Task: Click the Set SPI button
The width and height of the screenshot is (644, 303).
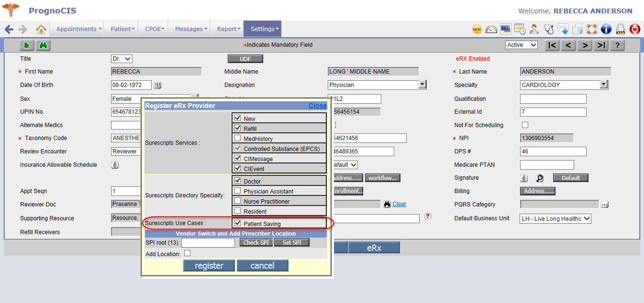Action: click(291, 242)
